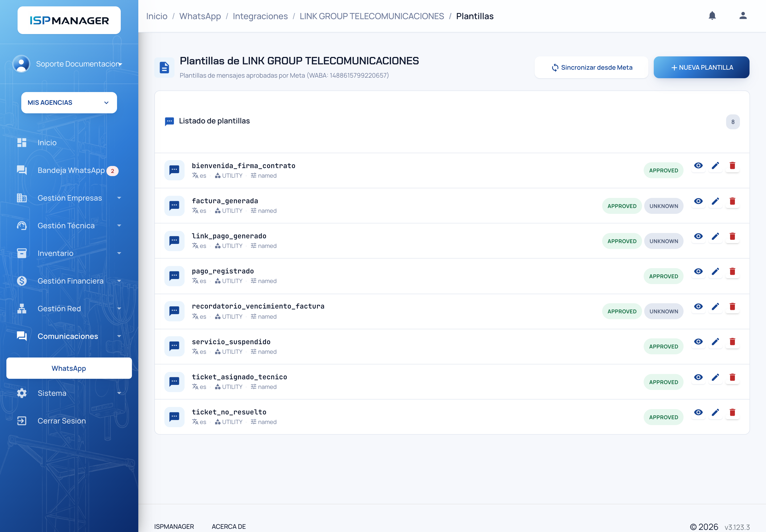
Task: Click the ISPMANAGER logo
Action: 69,20
